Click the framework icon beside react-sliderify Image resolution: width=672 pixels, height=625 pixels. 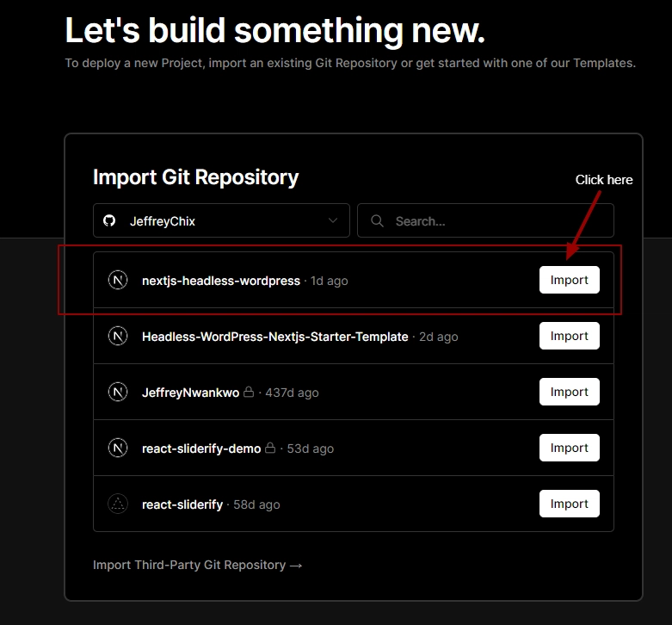pyautogui.click(x=118, y=504)
